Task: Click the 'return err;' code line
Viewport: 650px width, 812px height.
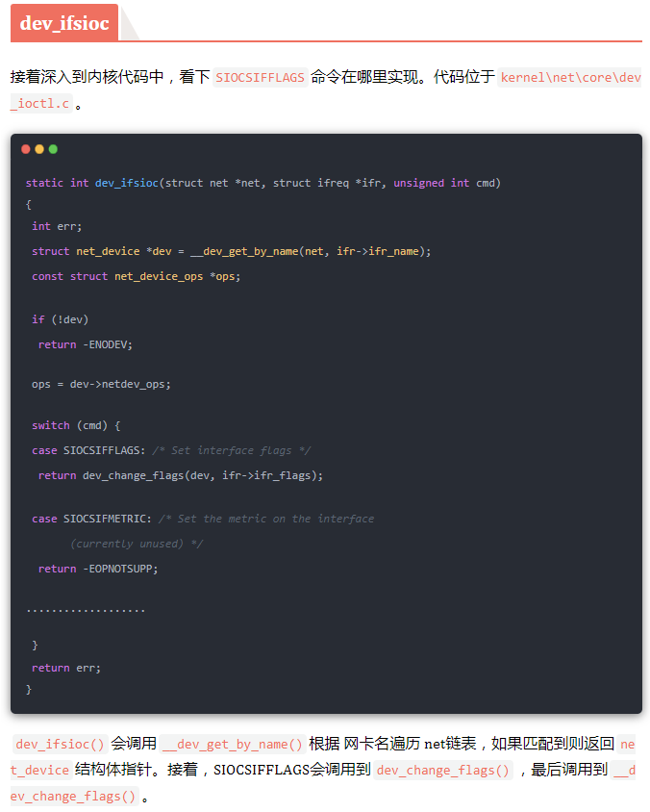Action: click(66, 668)
